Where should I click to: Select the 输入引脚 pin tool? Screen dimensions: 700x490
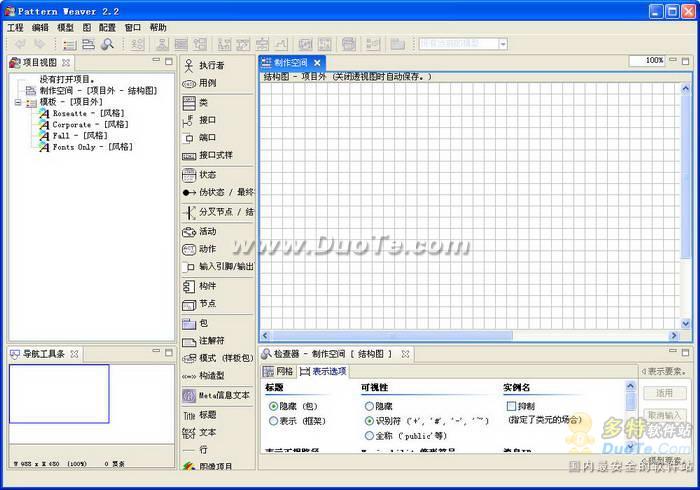(217, 266)
